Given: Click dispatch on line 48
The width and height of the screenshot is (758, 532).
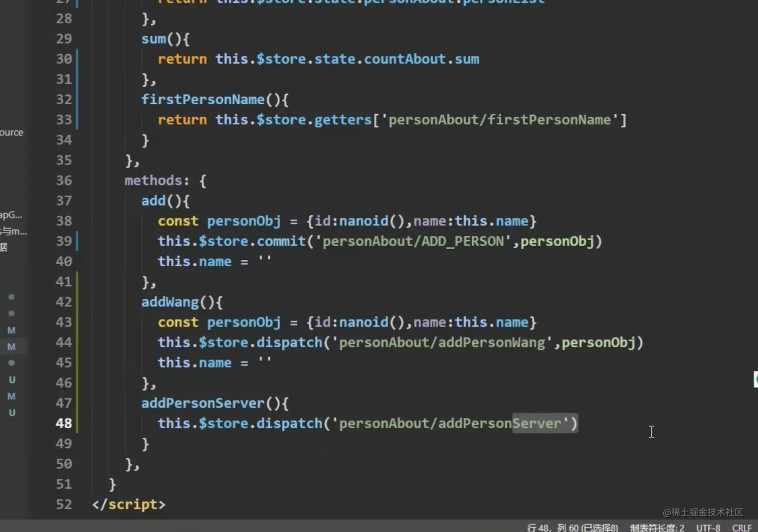Looking at the screenshot, I should pyautogui.click(x=289, y=423).
